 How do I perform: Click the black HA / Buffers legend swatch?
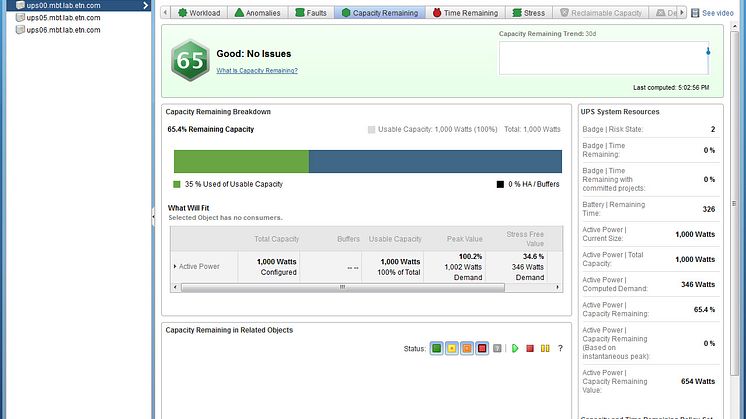click(500, 184)
